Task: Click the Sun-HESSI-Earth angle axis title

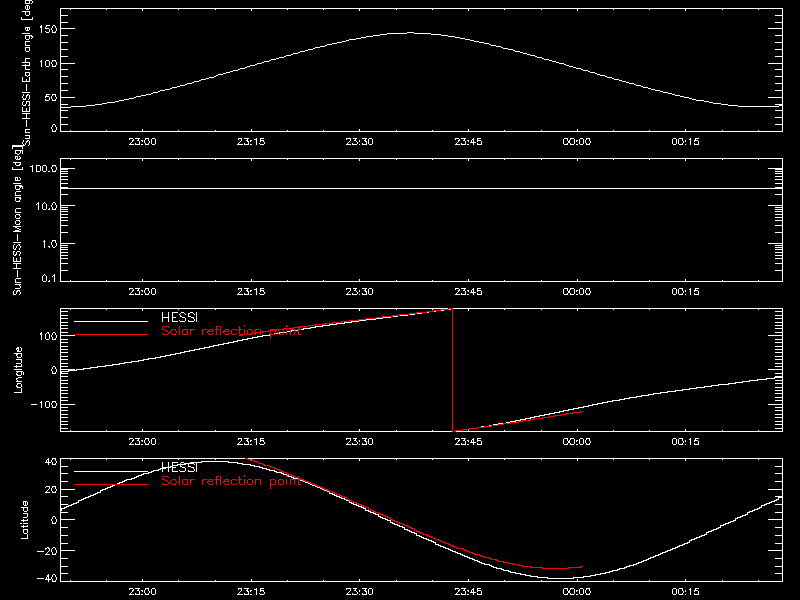Action: tap(27, 73)
